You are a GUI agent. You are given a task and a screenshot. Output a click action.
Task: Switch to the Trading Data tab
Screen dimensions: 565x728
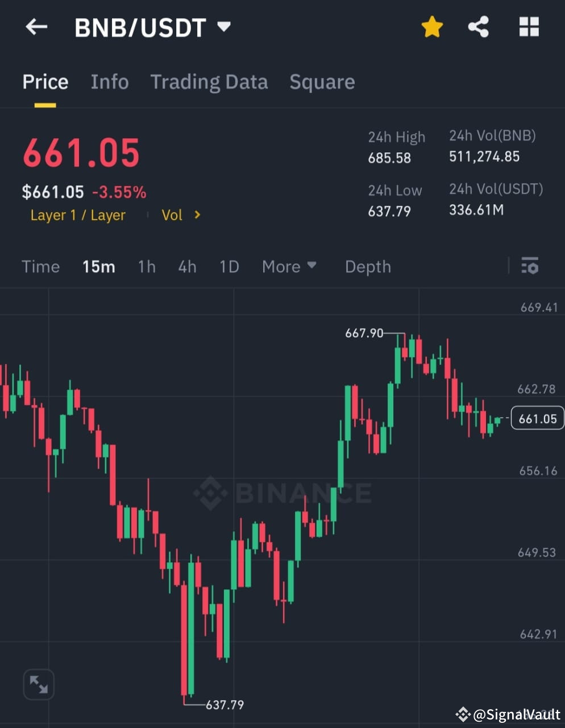209,82
